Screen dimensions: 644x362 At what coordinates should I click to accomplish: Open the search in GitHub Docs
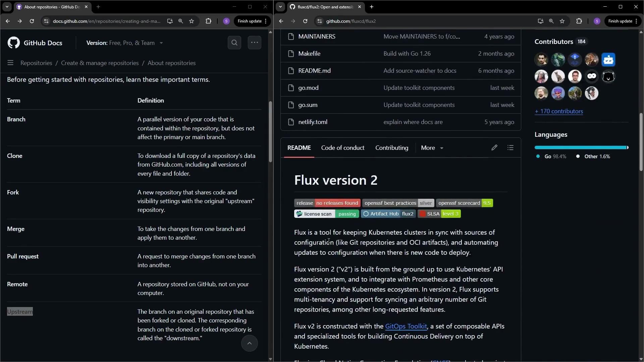(234, 43)
